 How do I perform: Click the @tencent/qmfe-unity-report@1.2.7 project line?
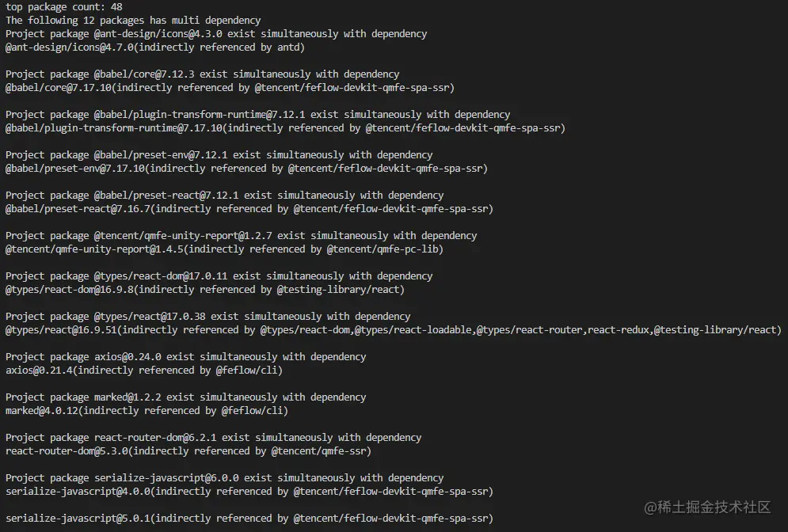click(242, 236)
